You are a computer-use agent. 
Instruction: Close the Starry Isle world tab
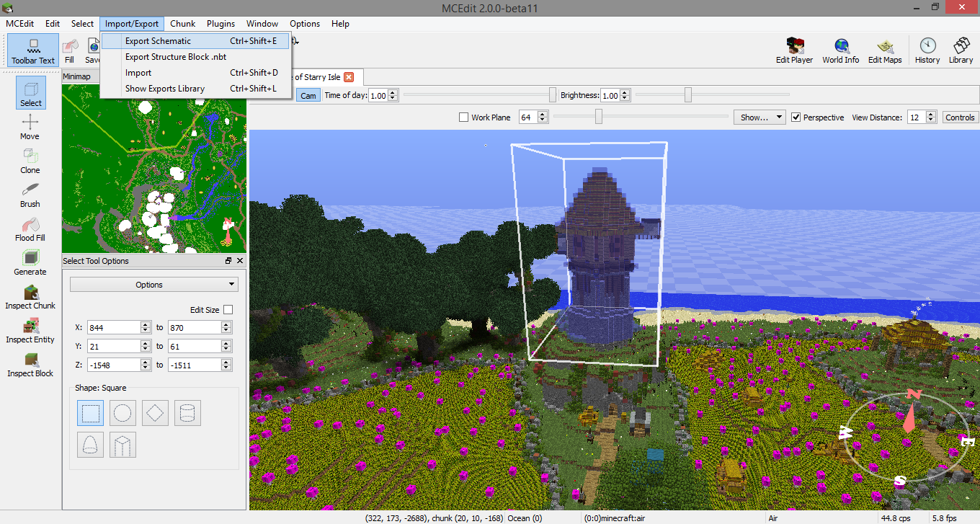click(x=349, y=77)
